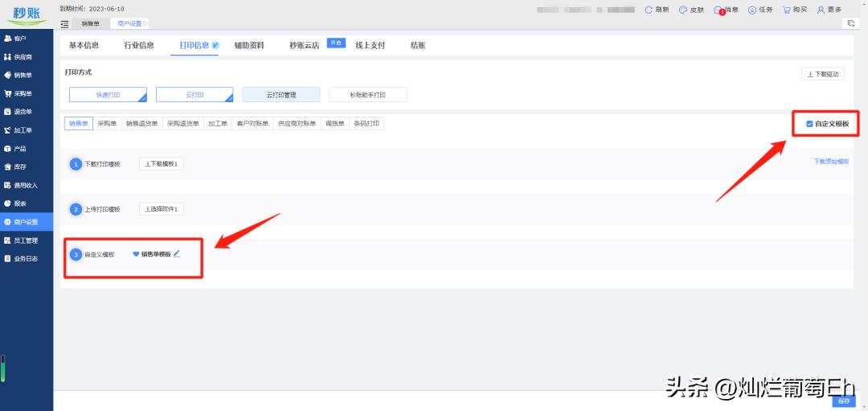Click the heart icon before 销售单模板

click(x=136, y=254)
